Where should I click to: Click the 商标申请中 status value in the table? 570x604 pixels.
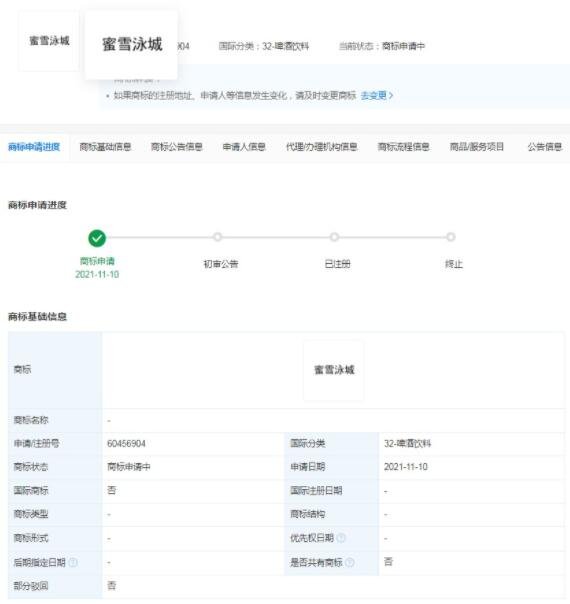click(129, 467)
